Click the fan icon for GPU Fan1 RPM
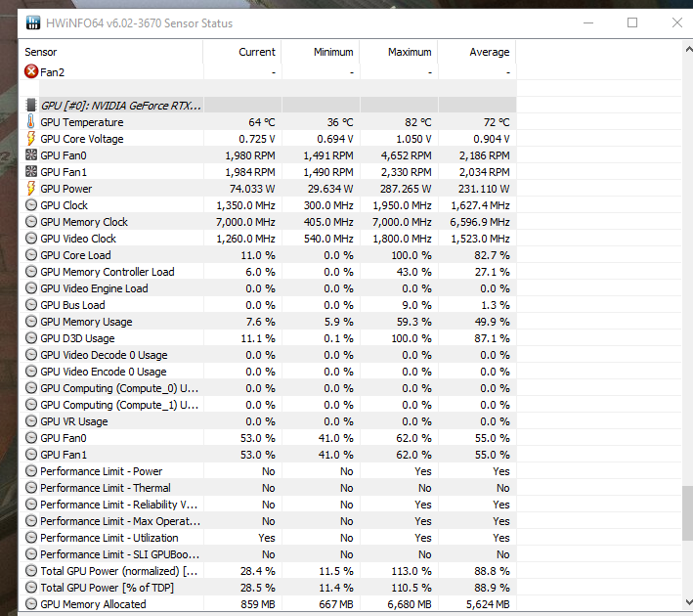 click(31, 171)
